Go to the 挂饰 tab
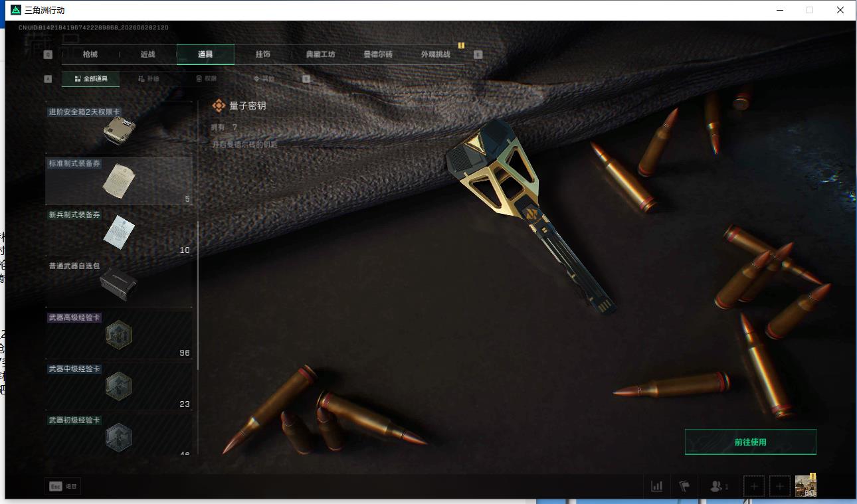The width and height of the screenshot is (857, 504). click(263, 54)
